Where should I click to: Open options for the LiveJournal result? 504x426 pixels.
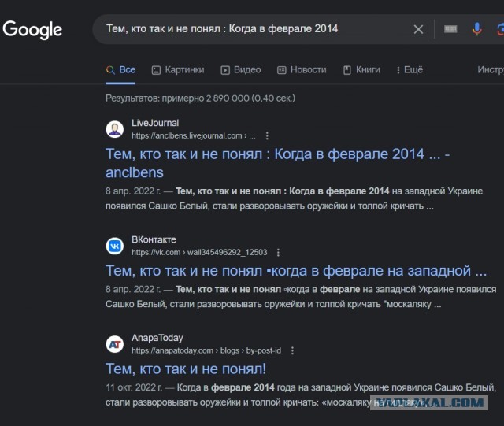tap(267, 135)
